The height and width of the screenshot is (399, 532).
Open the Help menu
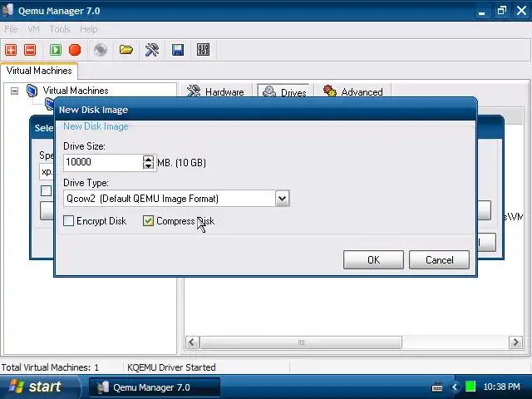pos(89,29)
